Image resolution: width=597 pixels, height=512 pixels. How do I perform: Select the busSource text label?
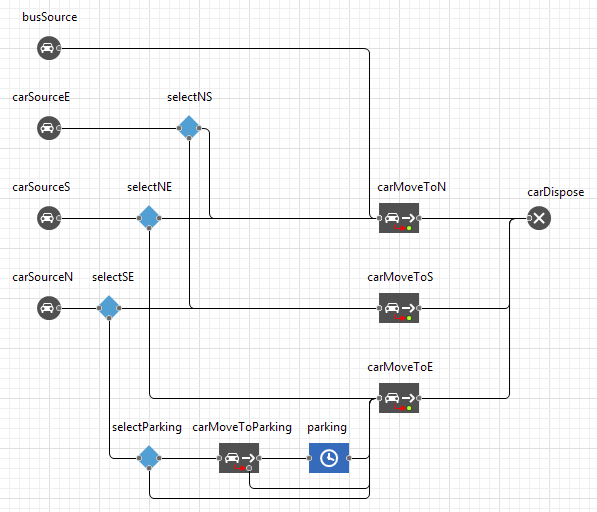point(49,17)
